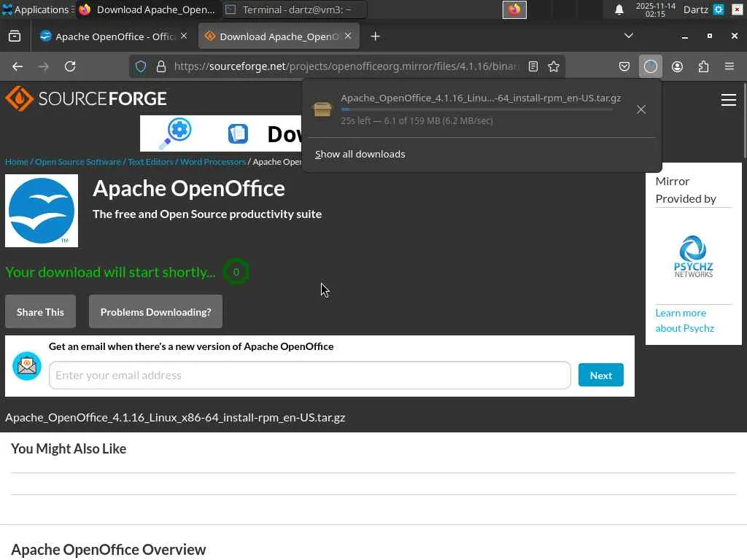Switch to Apache OpenOffice - Official tab
This screenshot has height=560, width=747.
(115, 36)
